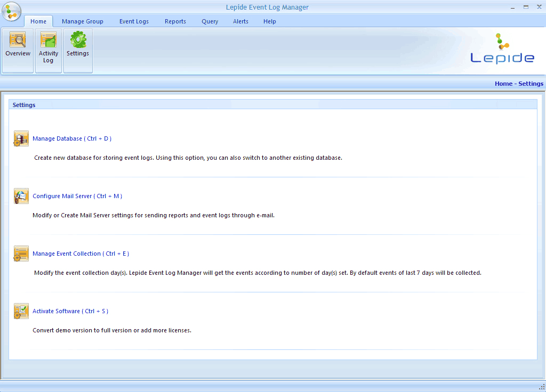Click the Manage Database icon
This screenshot has height=392, width=546.
pos(21,138)
